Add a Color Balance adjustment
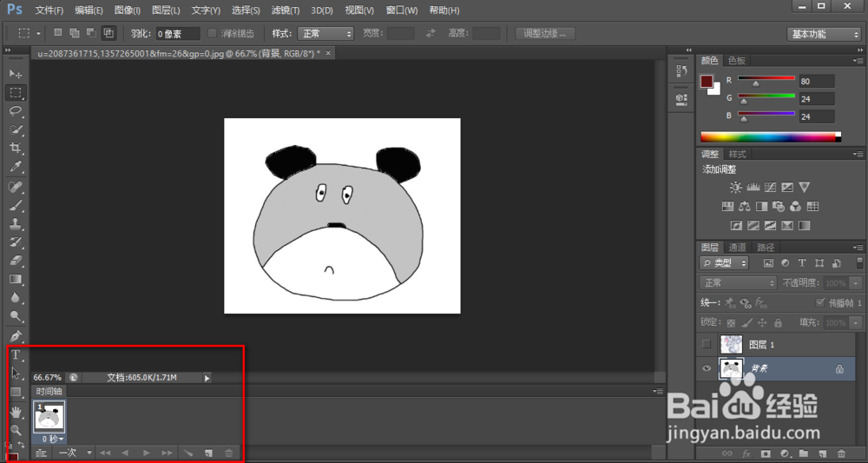 point(745,207)
